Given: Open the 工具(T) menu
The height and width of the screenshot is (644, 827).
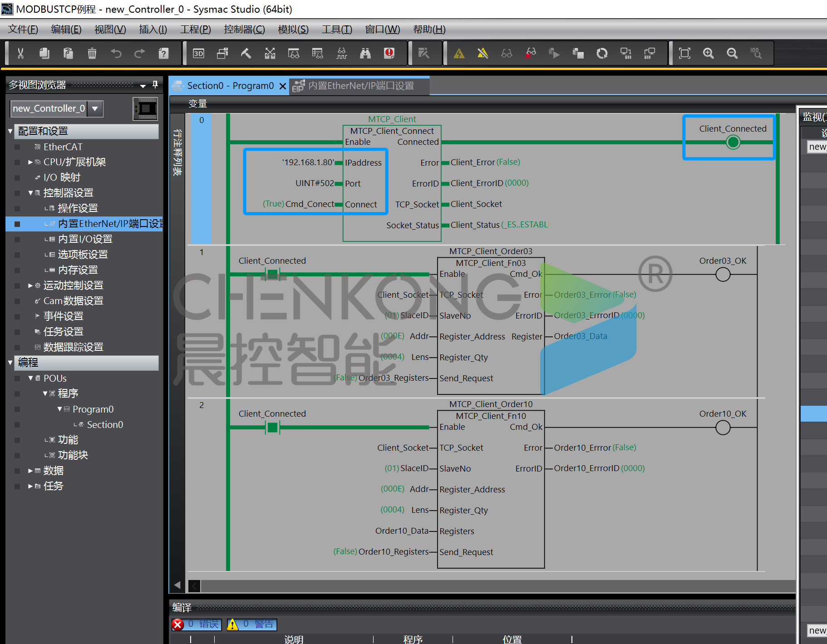Looking at the screenshot, I should [x=337, y=29].
